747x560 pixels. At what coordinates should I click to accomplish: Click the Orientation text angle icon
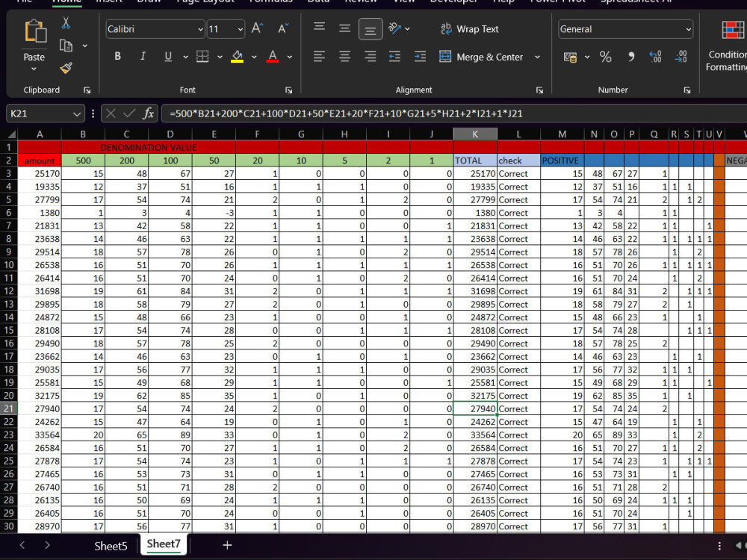coord(394,28)
